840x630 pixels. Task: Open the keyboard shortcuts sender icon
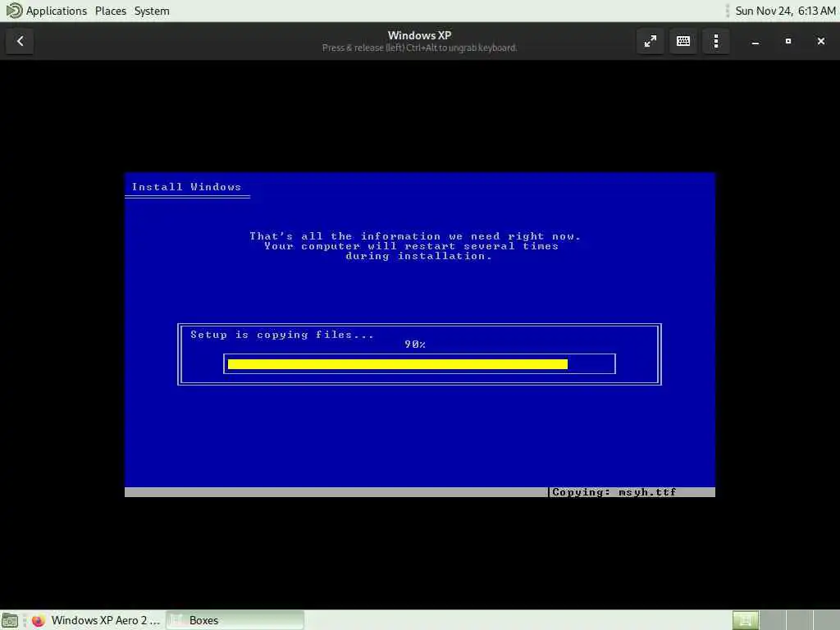(683, 41)
